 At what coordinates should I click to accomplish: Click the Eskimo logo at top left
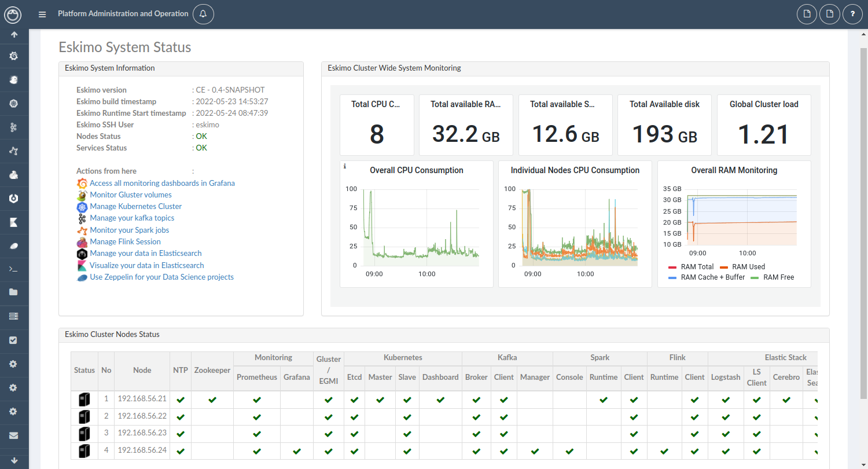13,14
